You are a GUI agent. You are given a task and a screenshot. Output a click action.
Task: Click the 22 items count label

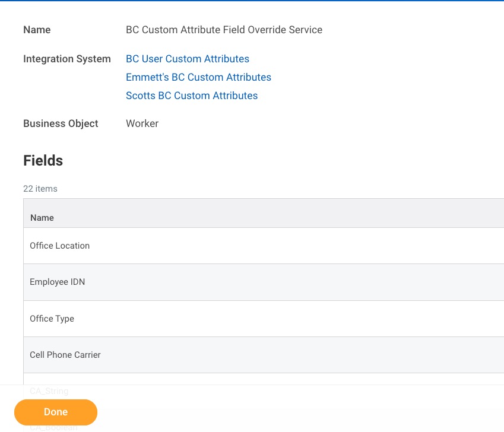[x=40, y=189]
